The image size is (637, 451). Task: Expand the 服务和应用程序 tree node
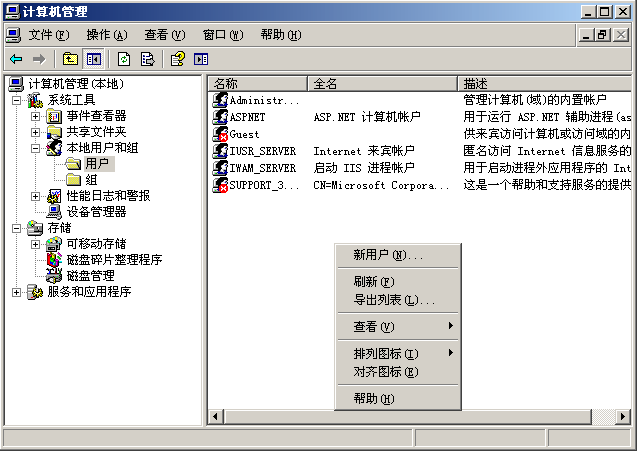[16, 293]
